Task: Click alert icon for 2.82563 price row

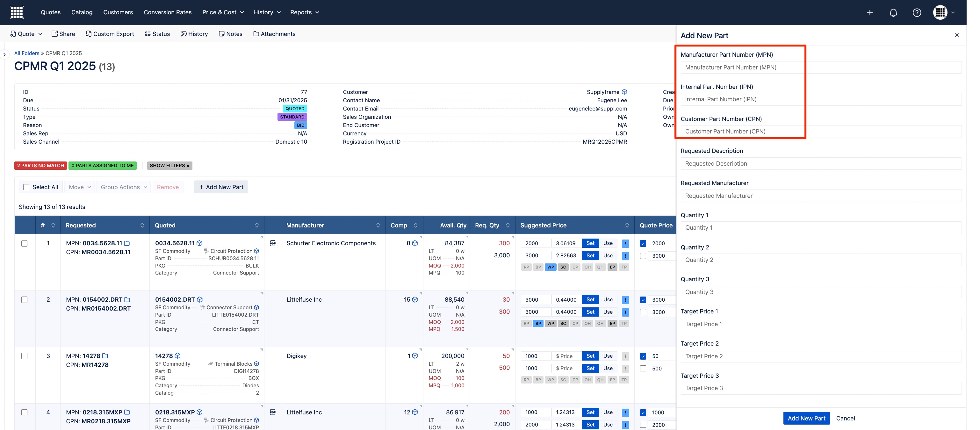Action: (x=625, y=256)
